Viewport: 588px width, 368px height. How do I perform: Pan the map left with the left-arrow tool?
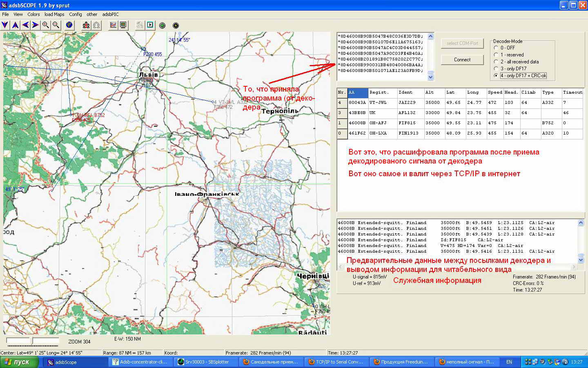[25, 25]
